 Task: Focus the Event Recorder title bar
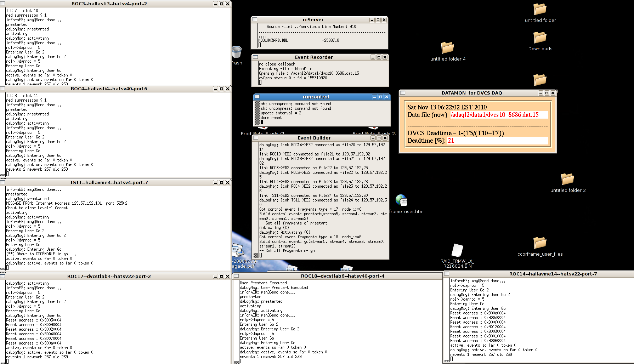[x=314, y=57]
